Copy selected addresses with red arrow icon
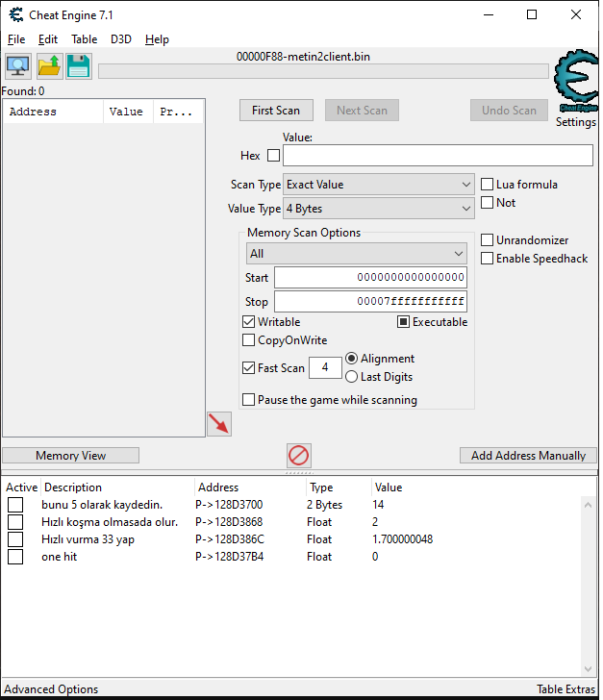 click(219, 424)
